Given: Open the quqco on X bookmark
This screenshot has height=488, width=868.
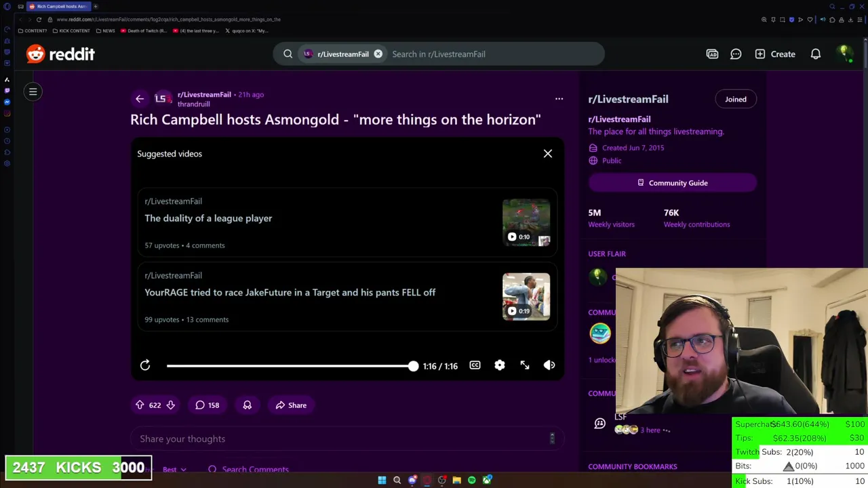Looking at the screenshot, I should (247, 30).
